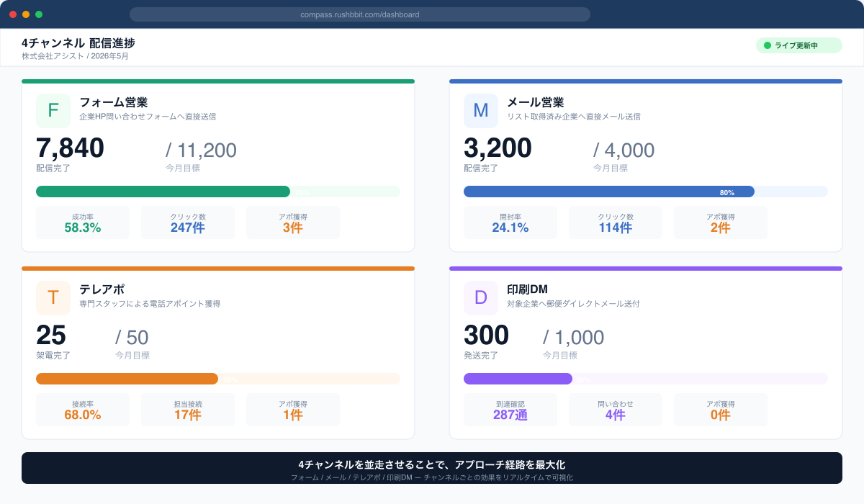The height and width of the screenshot is (504, 864).
Task: Click the 4チャンネル 配信進捗 page heading
Action: [78, 42]
